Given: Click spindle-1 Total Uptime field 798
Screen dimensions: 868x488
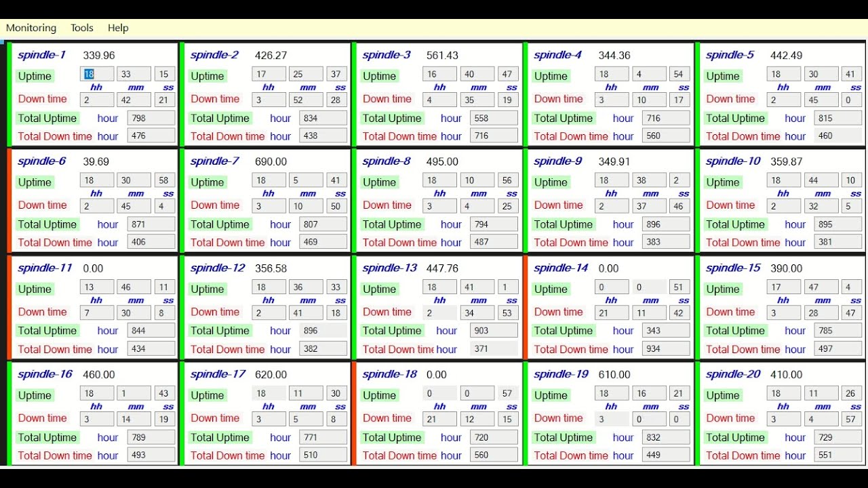Looking at the screenshot, I should [x=151, y=118].
